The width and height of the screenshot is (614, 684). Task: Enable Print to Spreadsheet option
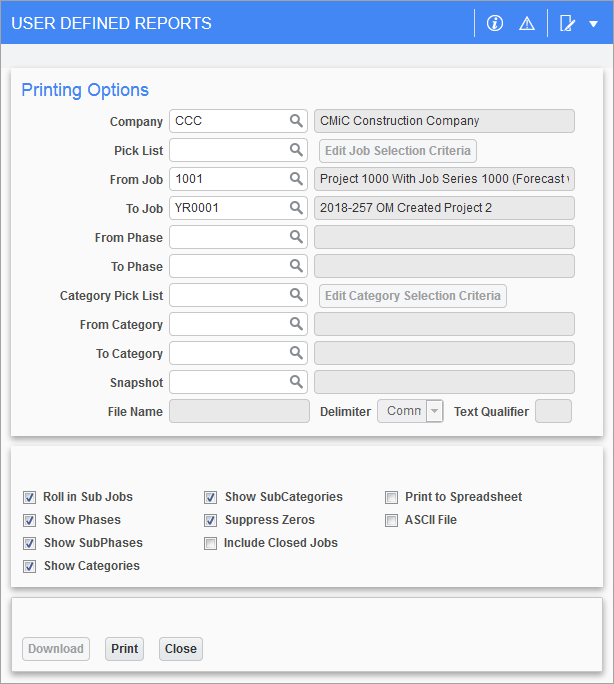click(x=392, y=497)
